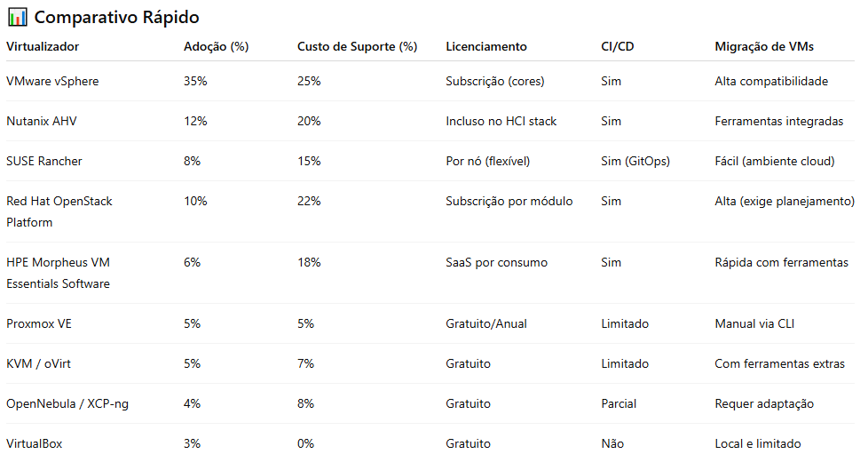Click the Adoção (%) column header

pos(216,46)
